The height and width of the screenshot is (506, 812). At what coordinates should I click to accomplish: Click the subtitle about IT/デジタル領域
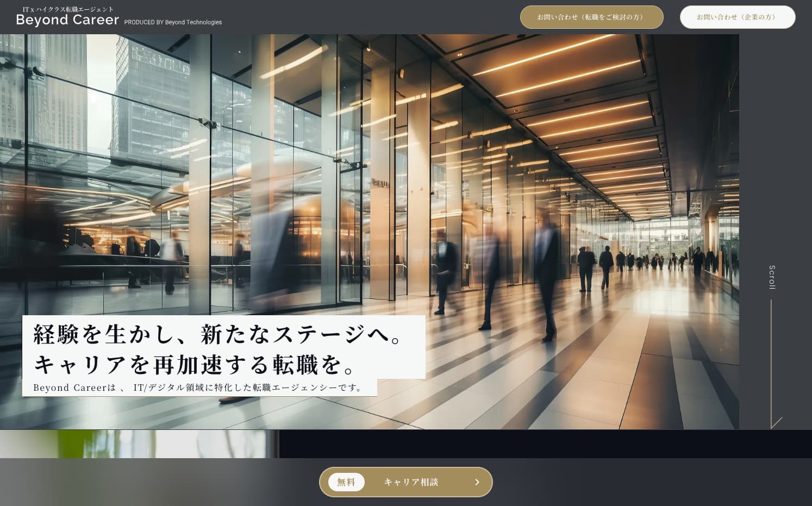199,388
